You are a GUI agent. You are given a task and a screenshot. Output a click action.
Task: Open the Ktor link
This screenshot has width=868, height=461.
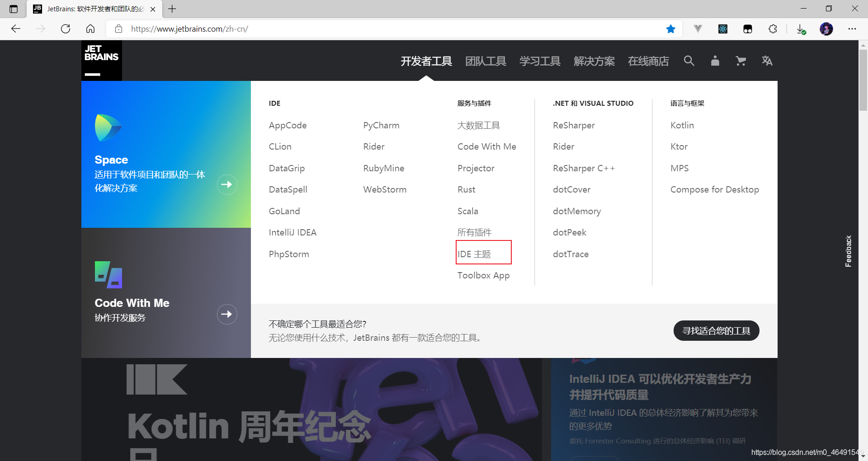click(x=679, y=146)
